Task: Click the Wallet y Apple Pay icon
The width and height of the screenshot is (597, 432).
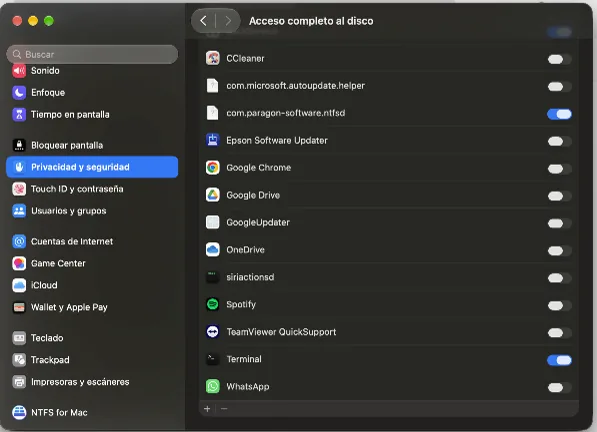Action: click(x=19, y=307)
